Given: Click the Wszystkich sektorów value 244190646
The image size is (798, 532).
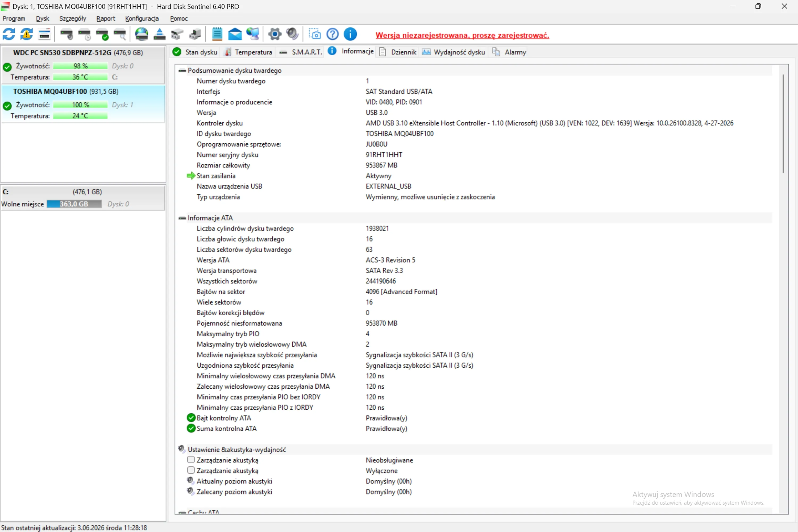Looking at the screenshot, I should (x=381, y=281).
